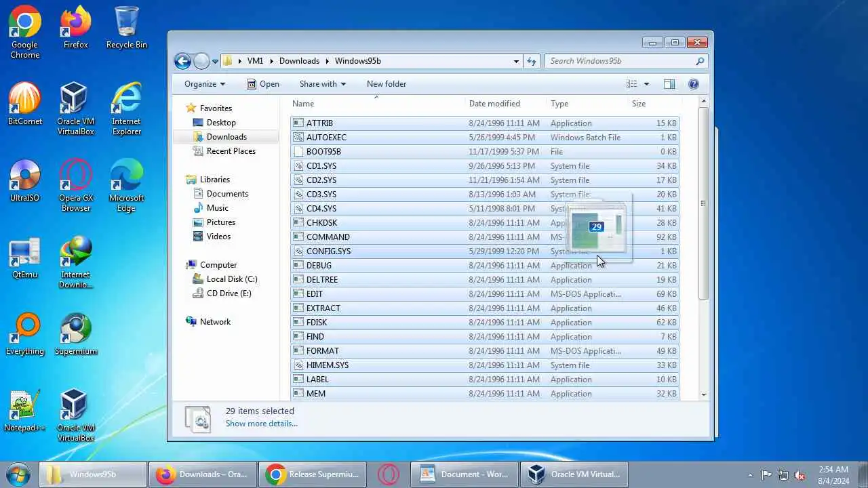
Task: Open the Opera icon on the taskbar
Action: (388, 474)
